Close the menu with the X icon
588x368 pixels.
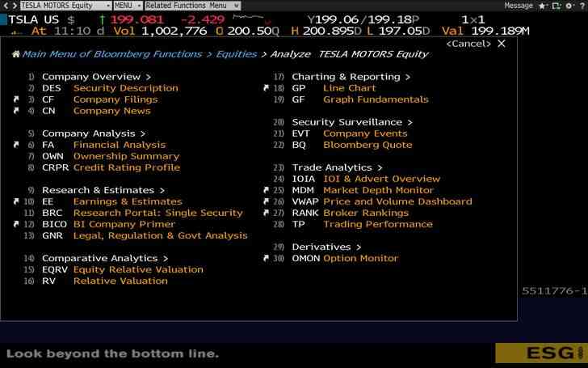(502, 44)
